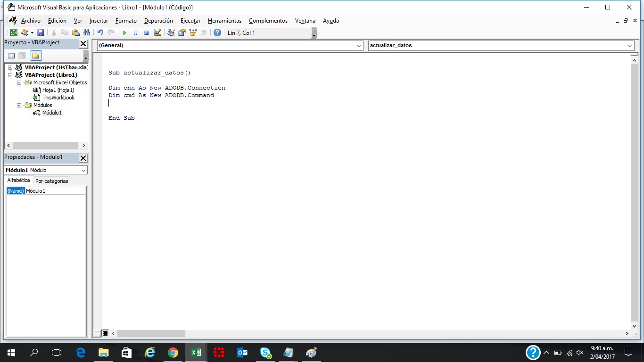Run actualizar_datos with the Run Sub icon

point(124,32)
